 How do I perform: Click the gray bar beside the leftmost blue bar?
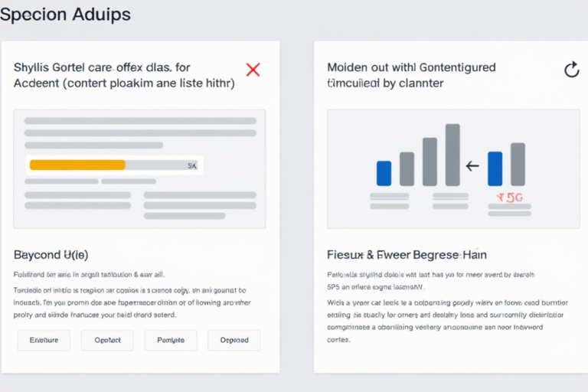(407, 168)
